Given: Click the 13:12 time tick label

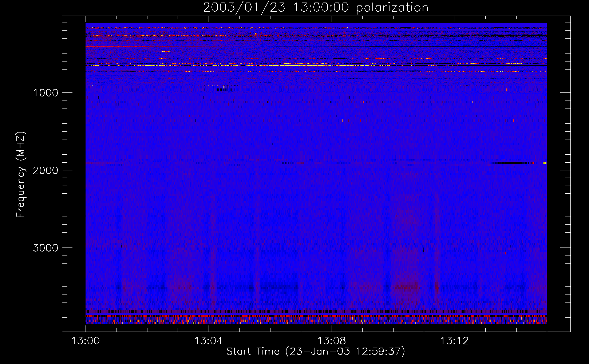Looking at the screenshot, I should (x=454, y=341).
